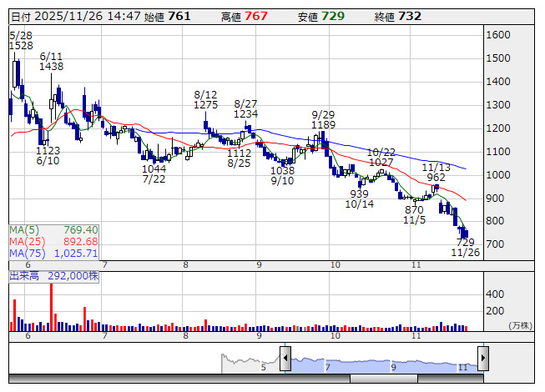
Task: Click the 729 11/26 low label
Action: point(466,247)
